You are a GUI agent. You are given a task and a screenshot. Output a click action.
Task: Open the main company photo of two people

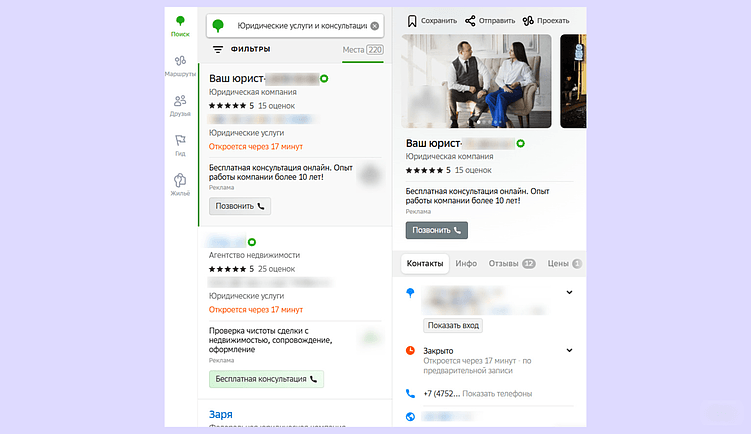point(477,81)
